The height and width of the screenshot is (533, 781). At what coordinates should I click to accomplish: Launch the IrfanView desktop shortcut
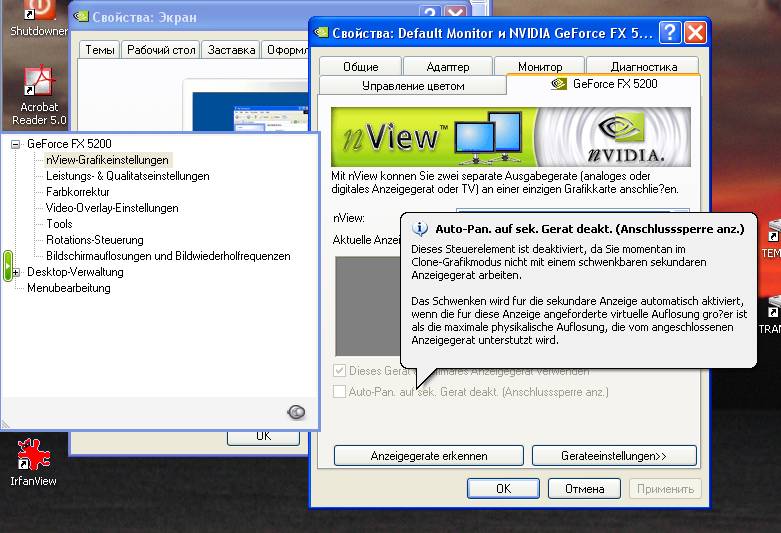click(x=33, y=462)
